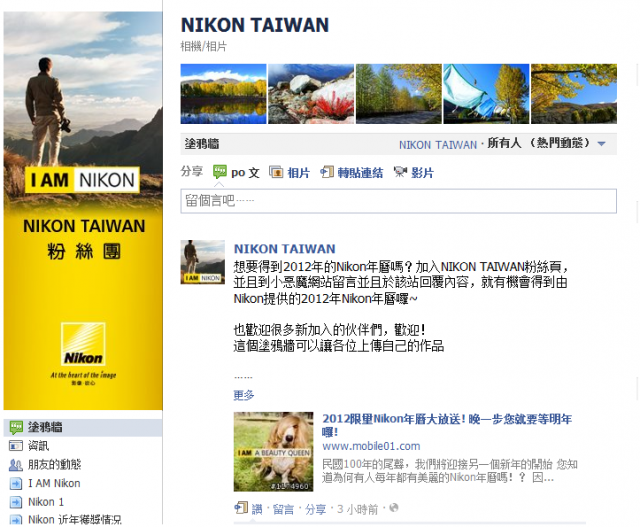Open 塗鴉牆 wall icon in sidebar
640x527 pixels.
[x=16, y=427]
